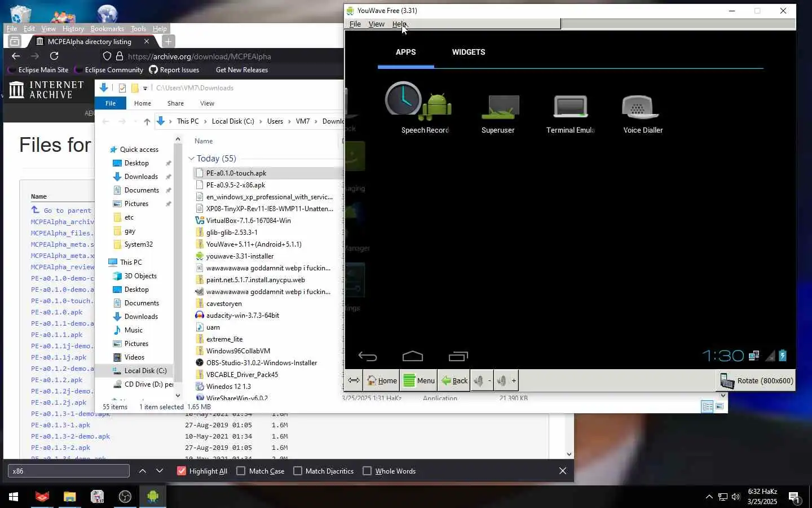Select CD Drive (D:) in navigation pane
The width and height of the screenshot is (812, 508).
point(148,384)
